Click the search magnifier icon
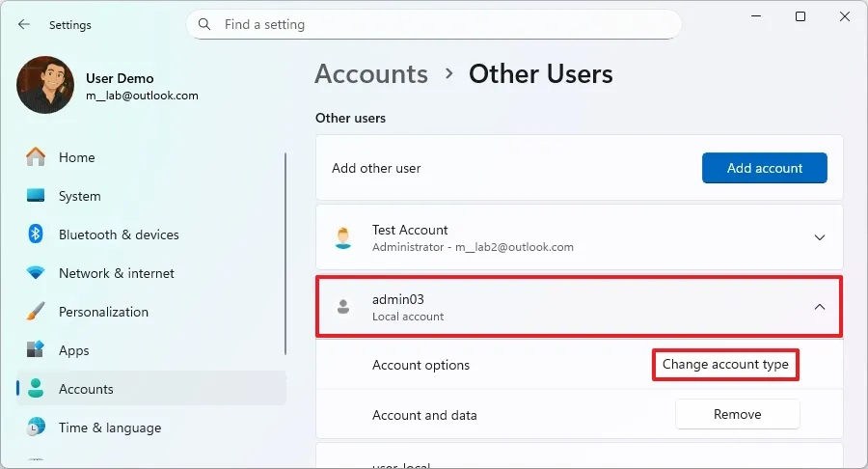The image size is (868, 469). (x=204, y=24)
